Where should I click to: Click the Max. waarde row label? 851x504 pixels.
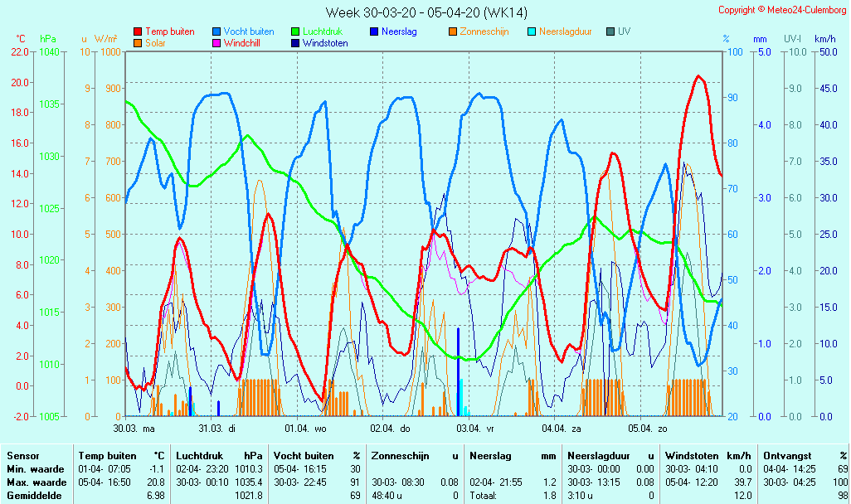click(36, 482)
